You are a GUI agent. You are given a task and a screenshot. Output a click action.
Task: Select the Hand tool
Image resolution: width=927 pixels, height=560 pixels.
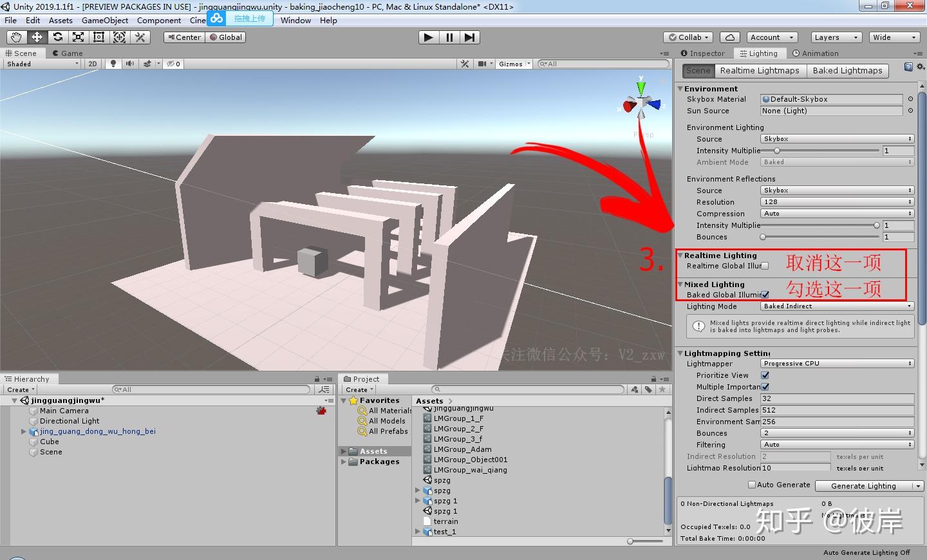coord(16,37)
